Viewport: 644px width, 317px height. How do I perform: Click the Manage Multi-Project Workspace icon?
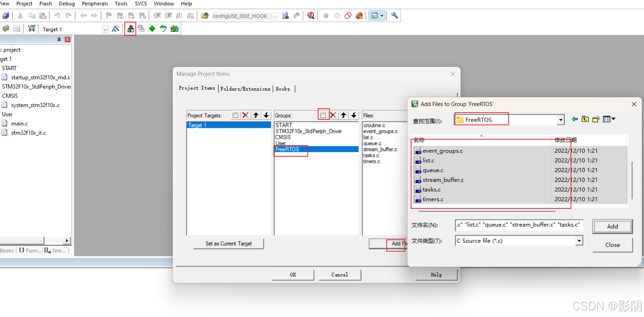[141, 29]
